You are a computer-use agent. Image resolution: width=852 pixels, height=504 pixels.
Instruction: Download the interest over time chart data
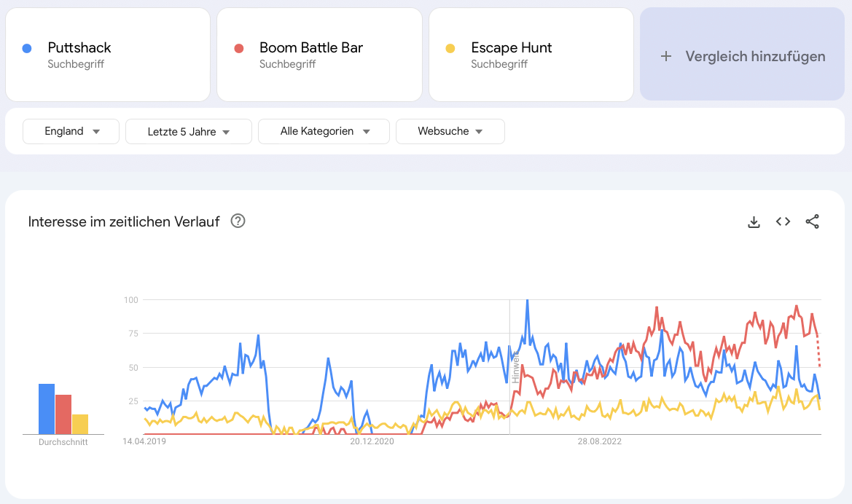coord(754,222)
